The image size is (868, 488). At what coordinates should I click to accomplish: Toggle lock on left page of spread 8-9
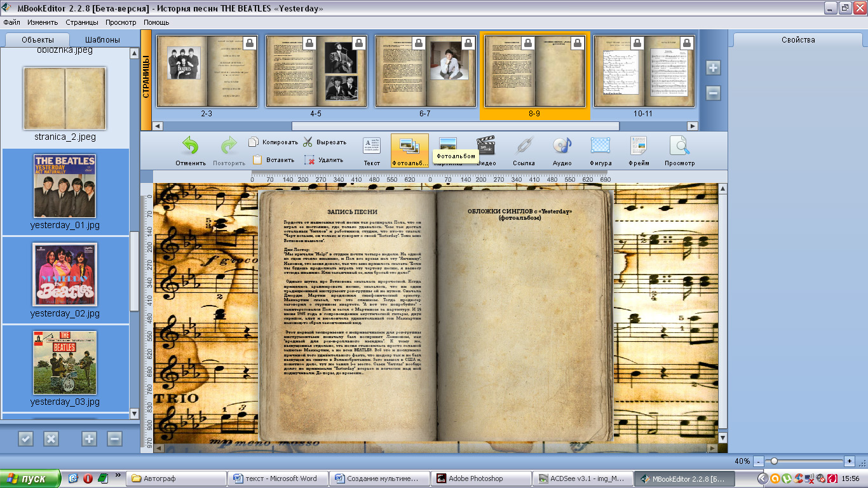tap(528, 43)
